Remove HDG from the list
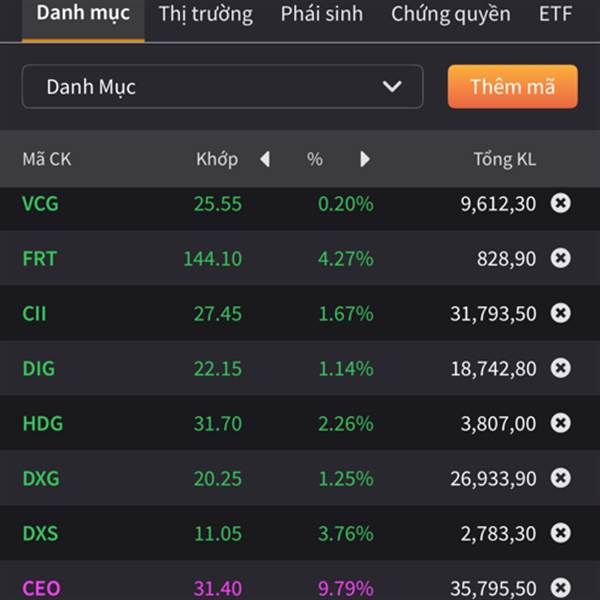The width and height of the screenshot is (600, 600). (561, 423)
